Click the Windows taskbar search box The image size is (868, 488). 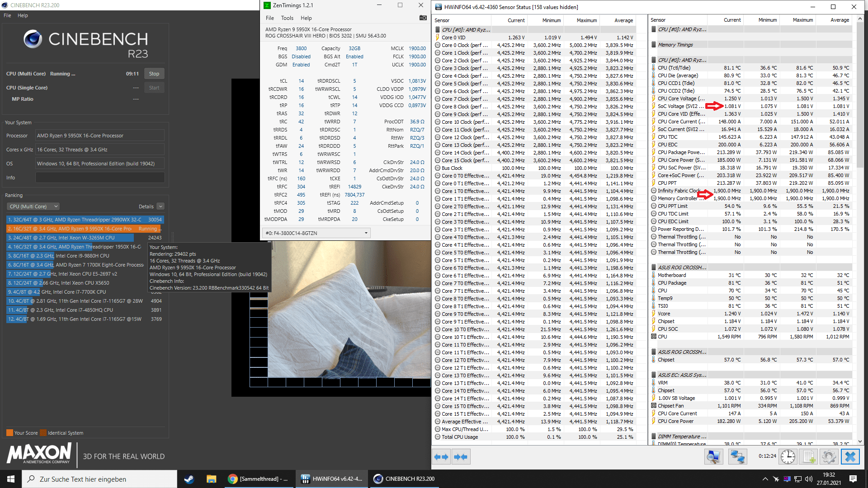pos(99,479)
